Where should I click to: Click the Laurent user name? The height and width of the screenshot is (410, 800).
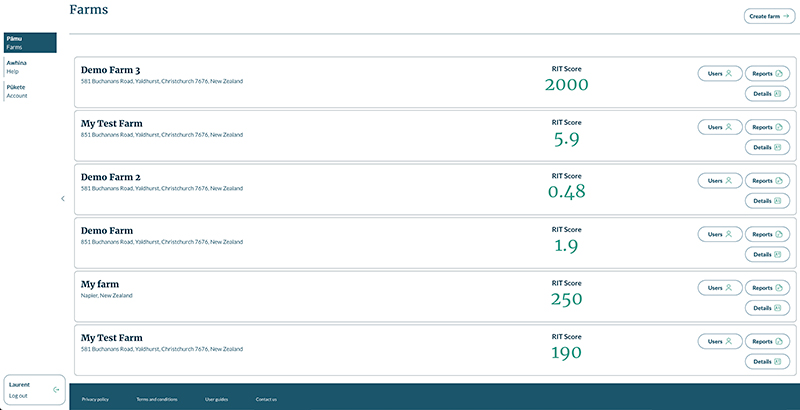pyautogui.click(x=19, y=385)
